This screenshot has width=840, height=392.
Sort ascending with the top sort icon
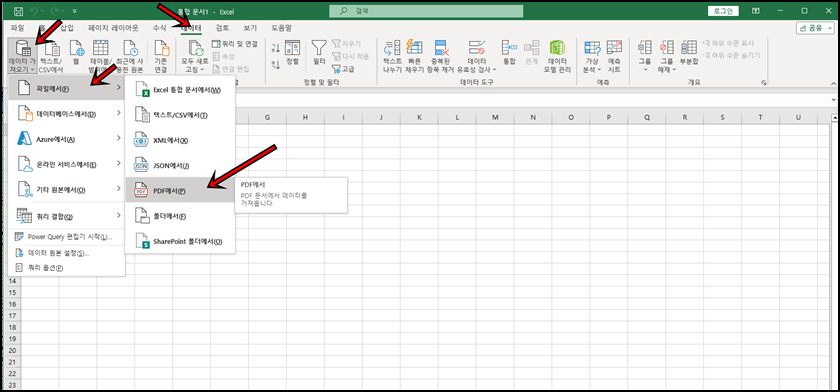[276, 48]
